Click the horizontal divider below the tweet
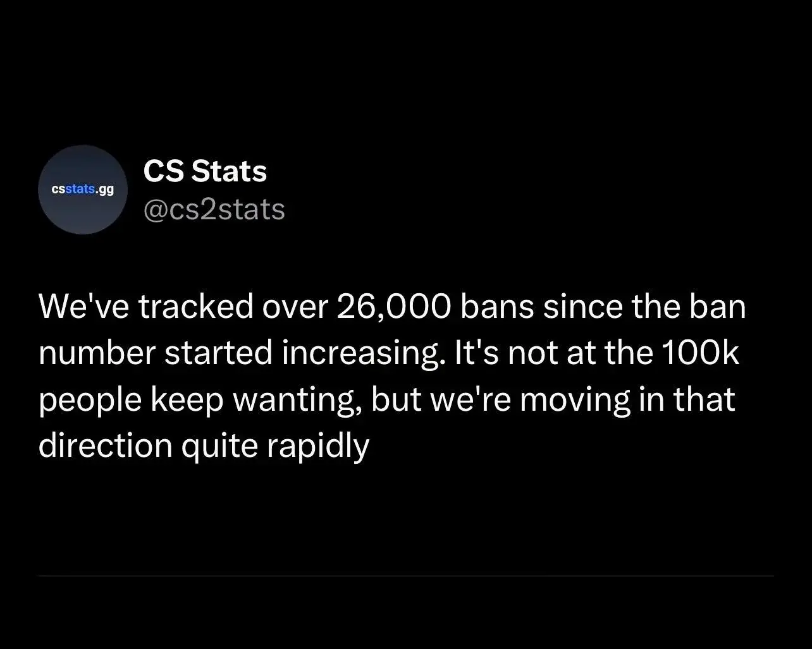Image resolution: width=812 pixels, height=649 pixels. [406, 576]
